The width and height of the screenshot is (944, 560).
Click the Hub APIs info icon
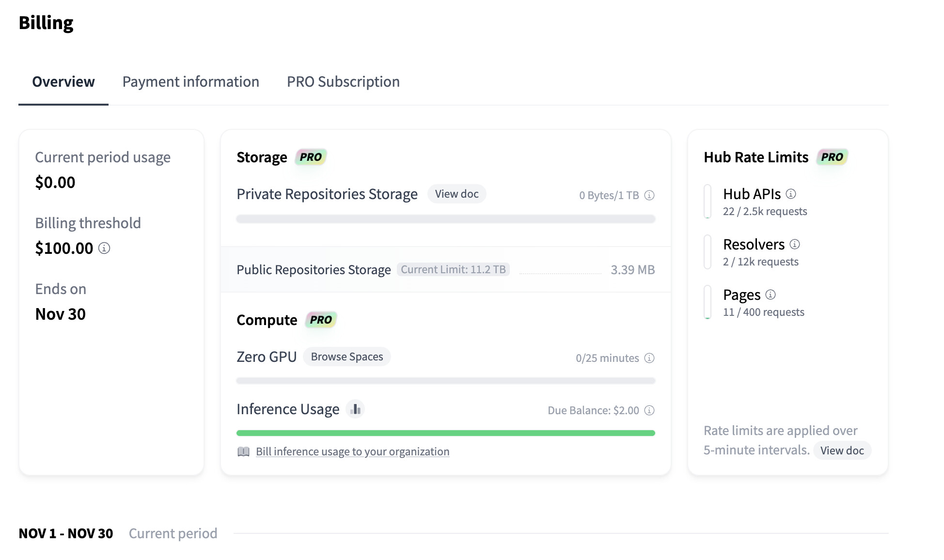[x=791, y=194]
